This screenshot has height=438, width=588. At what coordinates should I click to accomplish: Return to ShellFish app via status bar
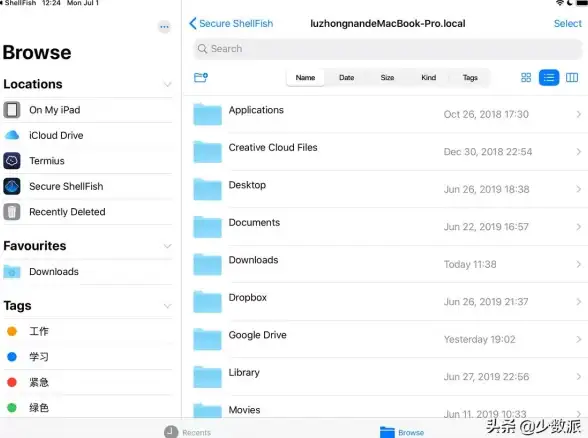pos(18,3)
